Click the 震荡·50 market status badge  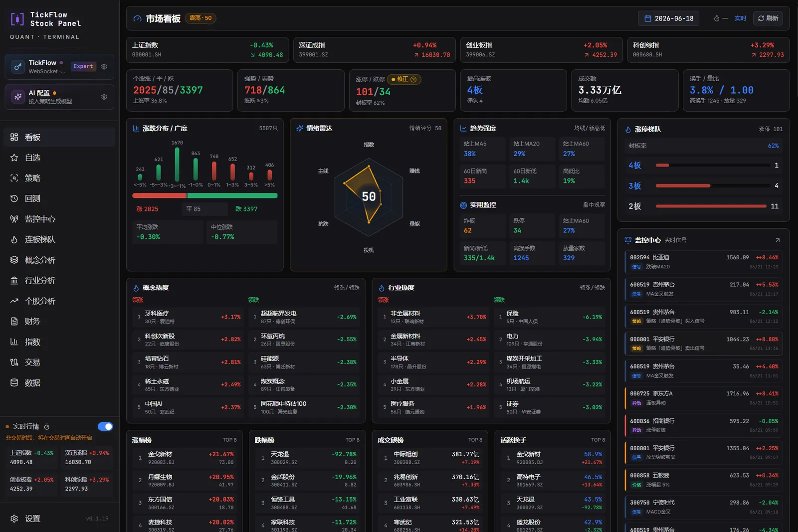200,18
